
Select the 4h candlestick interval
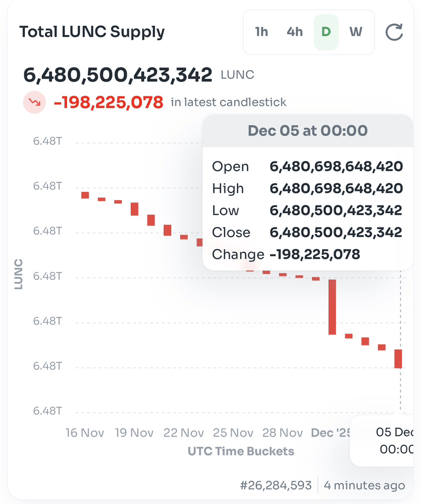[295, 32]
